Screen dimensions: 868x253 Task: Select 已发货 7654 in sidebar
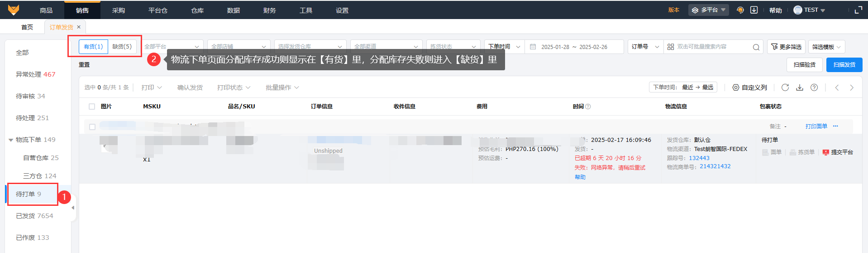[34, 216]
